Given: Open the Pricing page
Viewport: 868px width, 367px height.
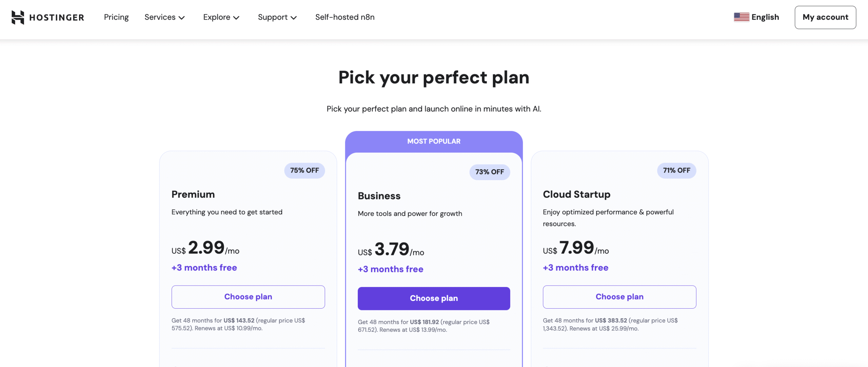Looking at the screenshot, I should coord(116,17).
